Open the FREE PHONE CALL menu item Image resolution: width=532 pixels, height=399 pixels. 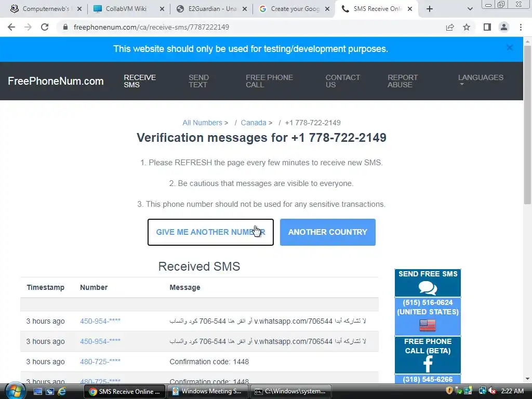[x=269, y=81]
